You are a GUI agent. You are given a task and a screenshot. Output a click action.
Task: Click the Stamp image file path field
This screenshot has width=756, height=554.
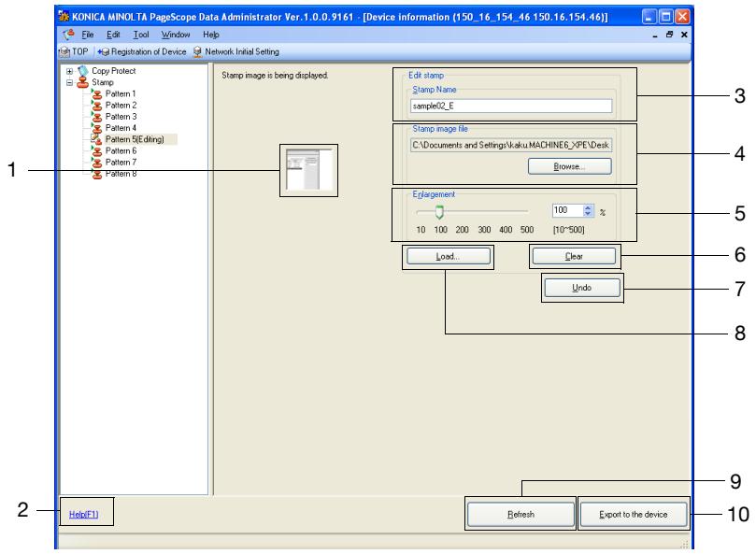511,145
